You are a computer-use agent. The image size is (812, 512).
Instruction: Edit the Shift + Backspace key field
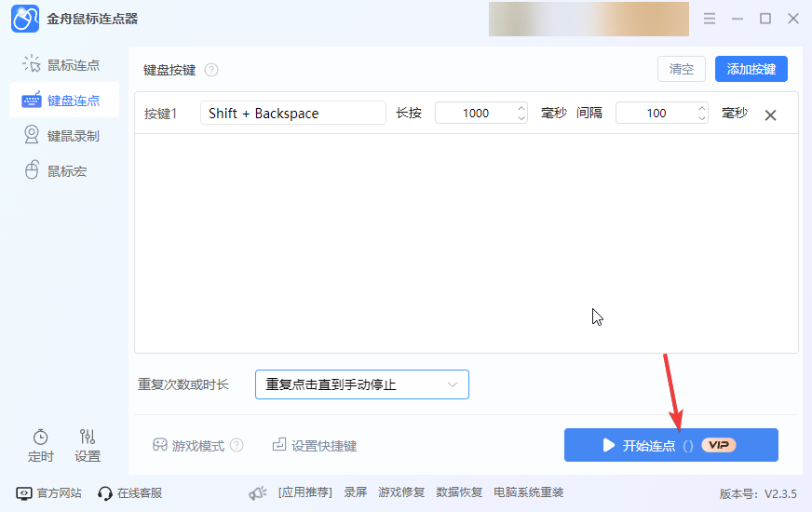pos(293,113)
